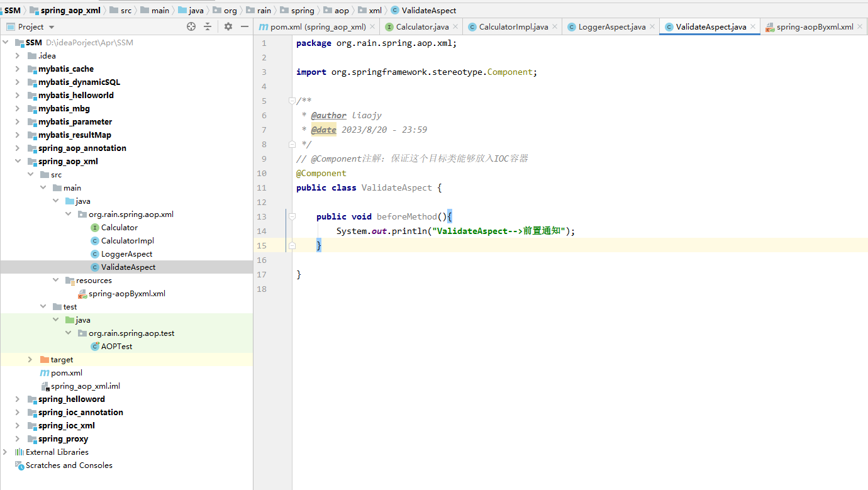The width and height of the screenshot is (868, 490).
Task: Select AOPTest class in test package
Action: 117,347
